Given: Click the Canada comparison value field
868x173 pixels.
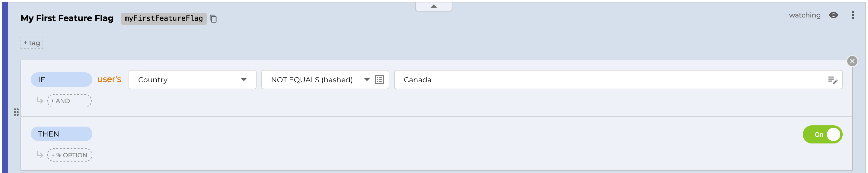Looking at the screenshot, I should [x=607, y=80].
